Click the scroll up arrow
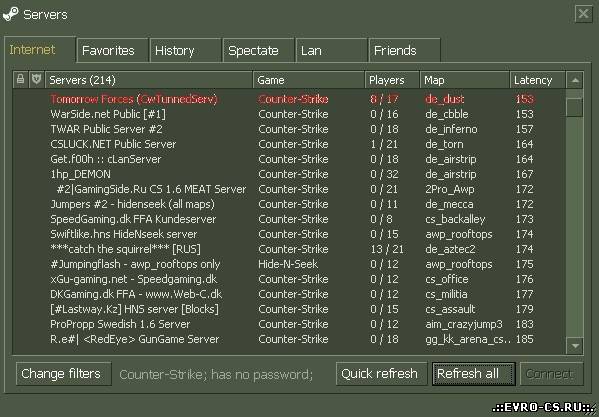This screenshot has height=417, width=599. point(575,80)
